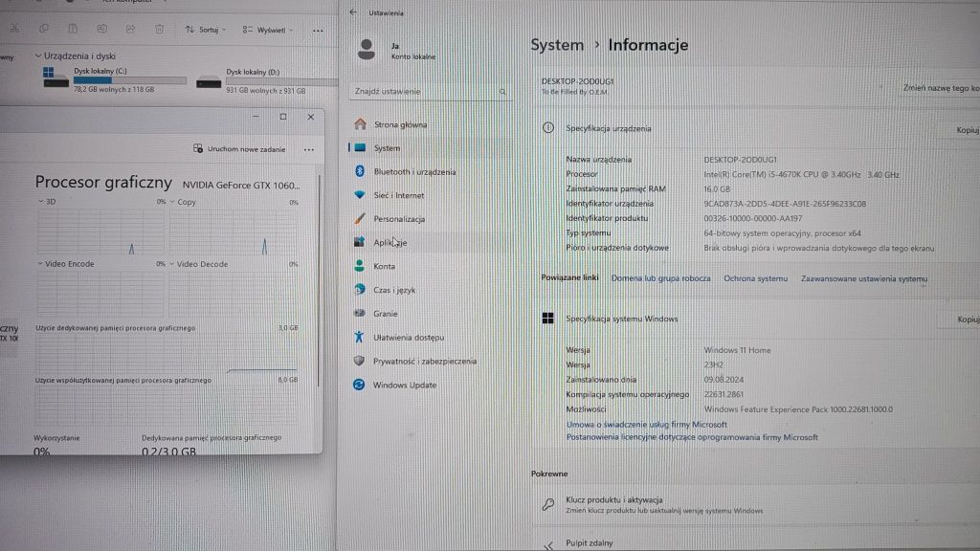Open the Video Encode graph dropdown
Viewport: 980px width, 551px height.
pos(40,264)
